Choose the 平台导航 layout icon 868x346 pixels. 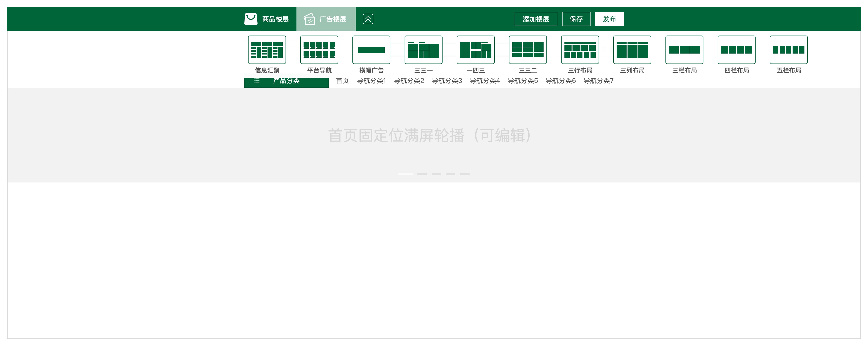click(x=319, y=50)
